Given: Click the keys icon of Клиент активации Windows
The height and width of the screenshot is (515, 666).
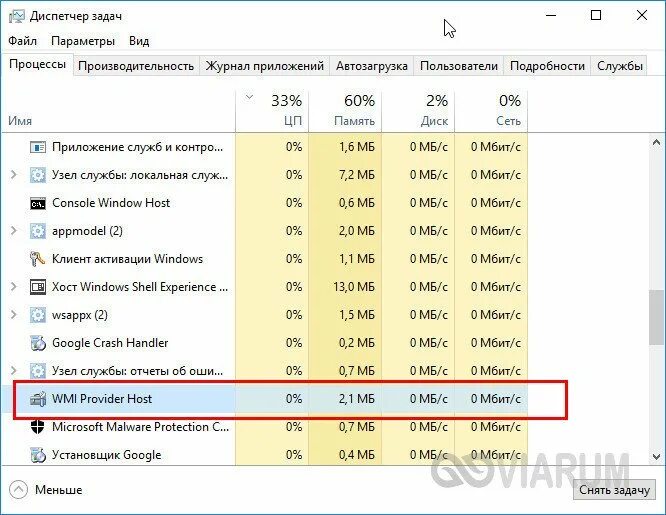Looking at the screenshot, I should [37, 259].
